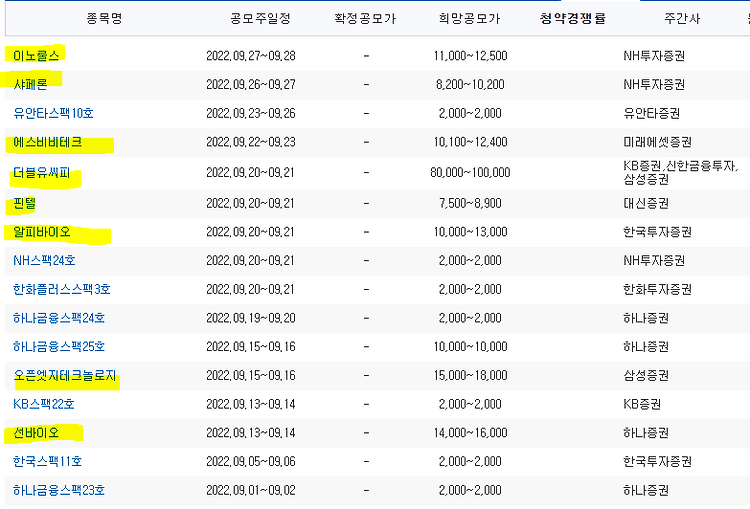Open the 한화플러스스팩3호 stock link
This screenshot has height=509, width=750.
62,289
